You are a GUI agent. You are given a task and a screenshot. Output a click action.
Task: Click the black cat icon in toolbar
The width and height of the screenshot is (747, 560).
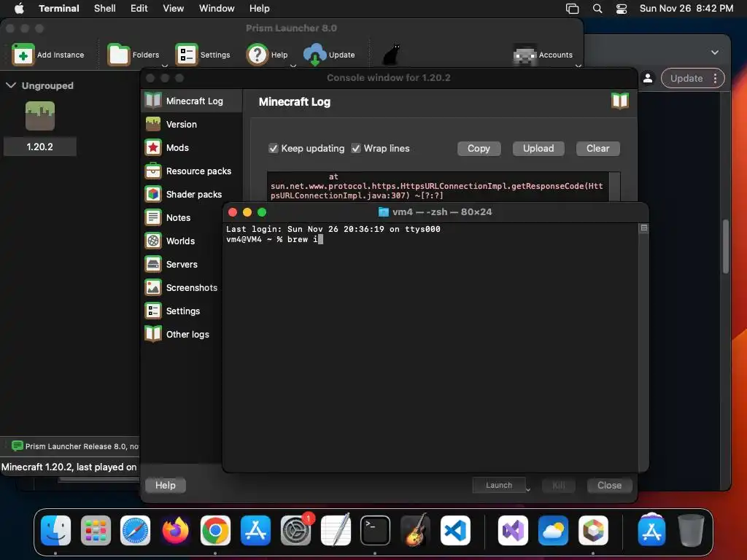(392, 55)
